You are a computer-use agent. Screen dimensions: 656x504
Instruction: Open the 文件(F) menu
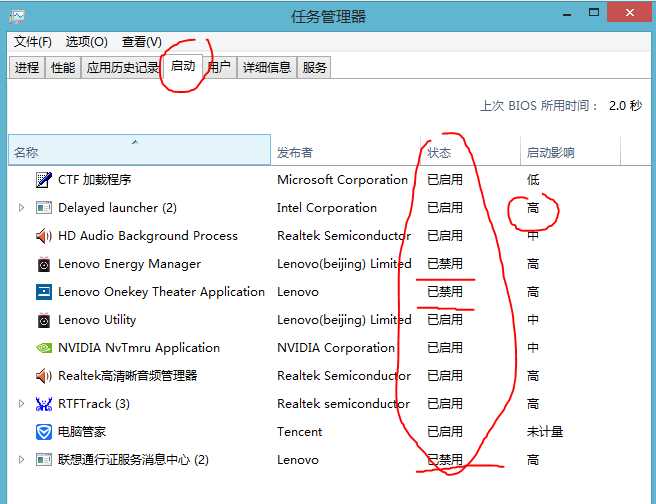pyautogui.click(x=33, y=42)
